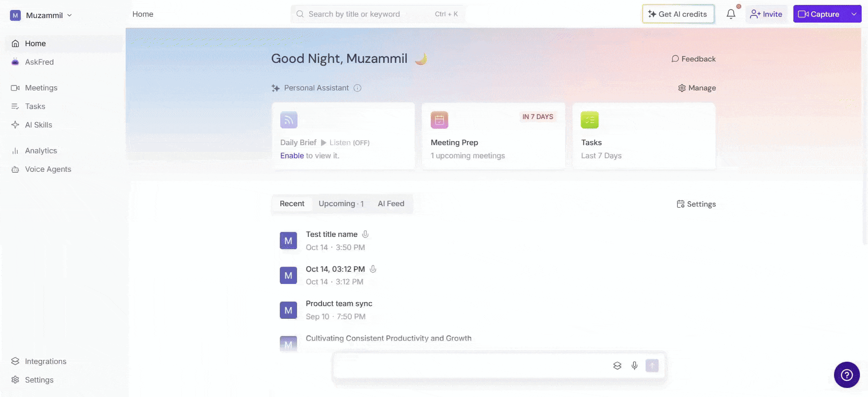The height and width of the screenshot is (397, 868).
Task: Click the Invite button
Action: 766,14
